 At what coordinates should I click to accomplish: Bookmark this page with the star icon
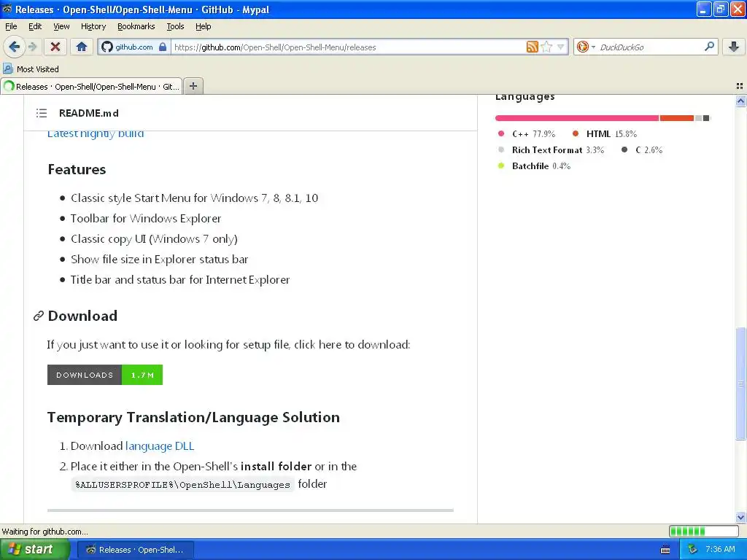pyautogui.click(x=546, y=47)
